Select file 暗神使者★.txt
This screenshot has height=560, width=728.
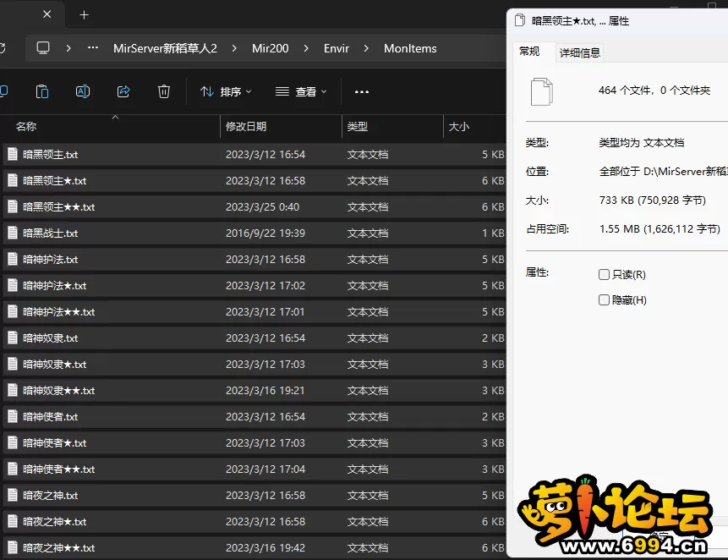54,443
